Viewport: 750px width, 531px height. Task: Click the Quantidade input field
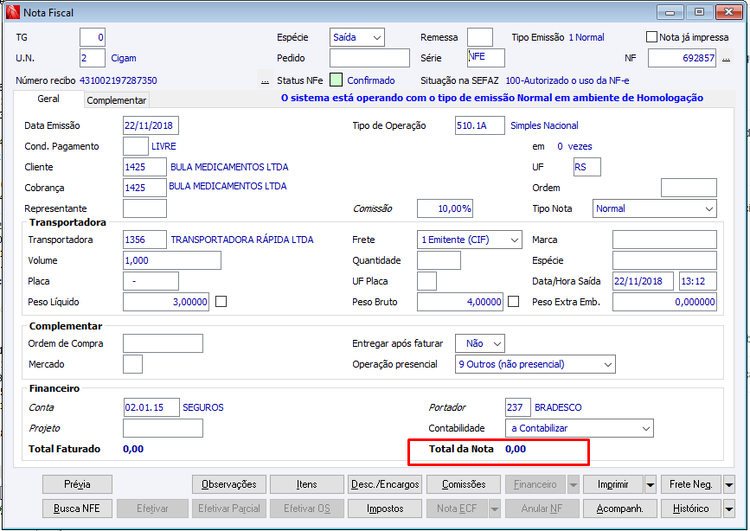[439, 260]
